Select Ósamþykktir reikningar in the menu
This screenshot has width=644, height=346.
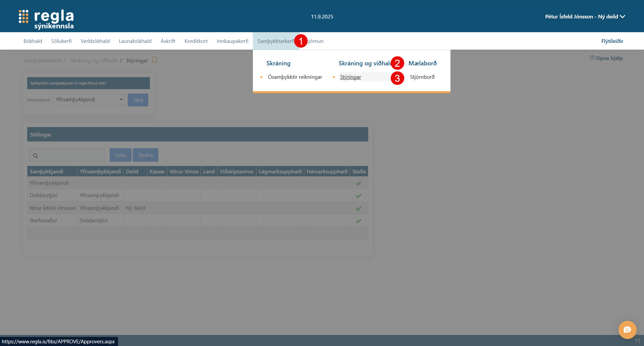[x=295, y=77]
